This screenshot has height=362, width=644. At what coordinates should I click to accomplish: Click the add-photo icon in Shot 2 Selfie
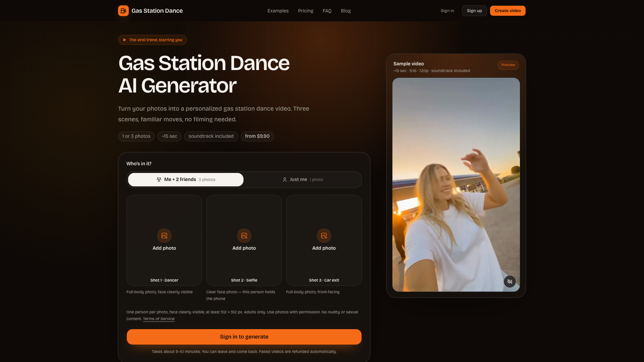[244, 236]
